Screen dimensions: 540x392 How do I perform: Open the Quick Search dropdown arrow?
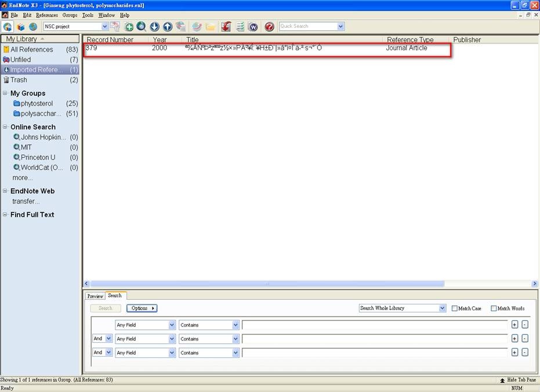[340, 26]
